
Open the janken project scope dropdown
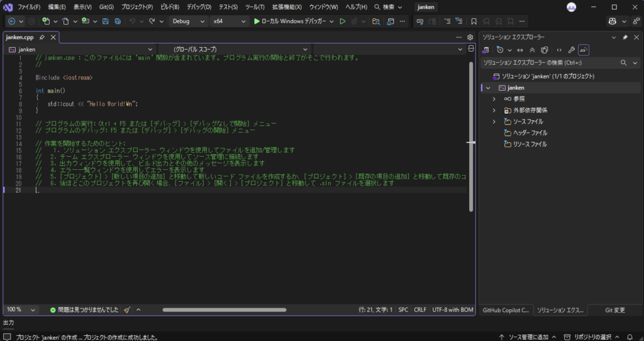81,49
